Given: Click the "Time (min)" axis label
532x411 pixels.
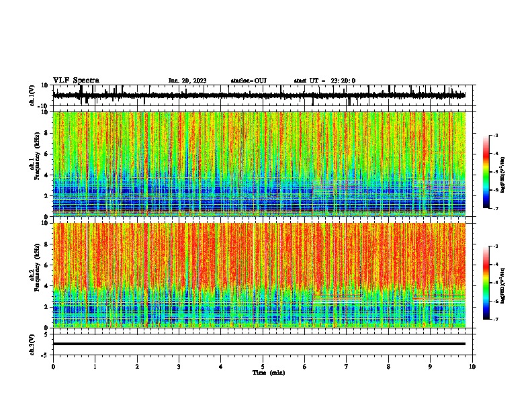Looking at the screenshot, I should pyautogui.click(x=269, y=373).
